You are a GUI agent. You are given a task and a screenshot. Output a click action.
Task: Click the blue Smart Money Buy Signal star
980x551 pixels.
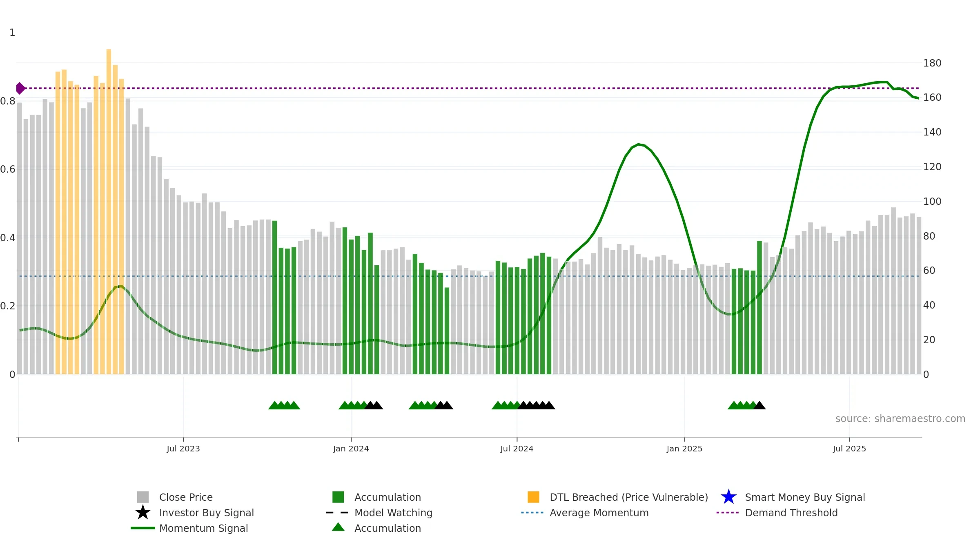[728, 497]
